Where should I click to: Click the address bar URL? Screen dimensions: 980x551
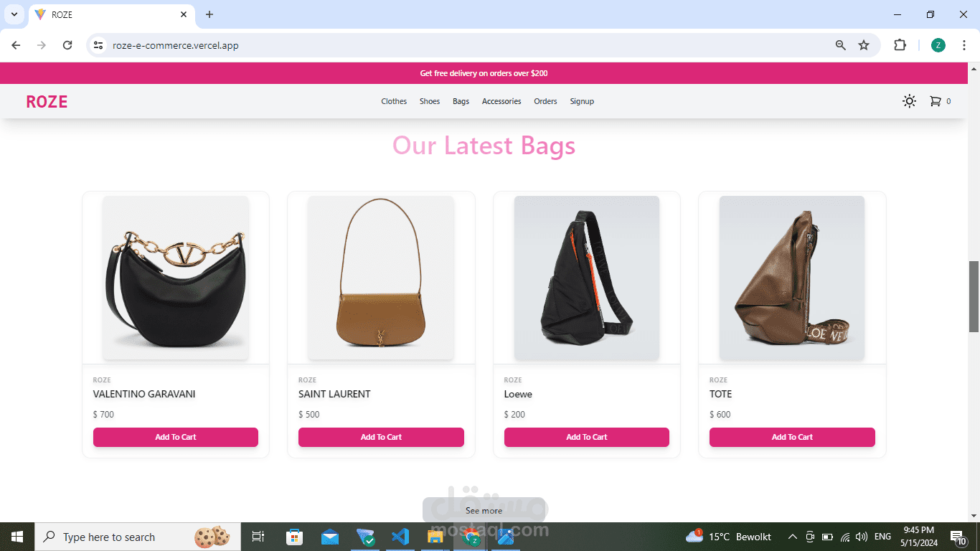coord(176,45)
